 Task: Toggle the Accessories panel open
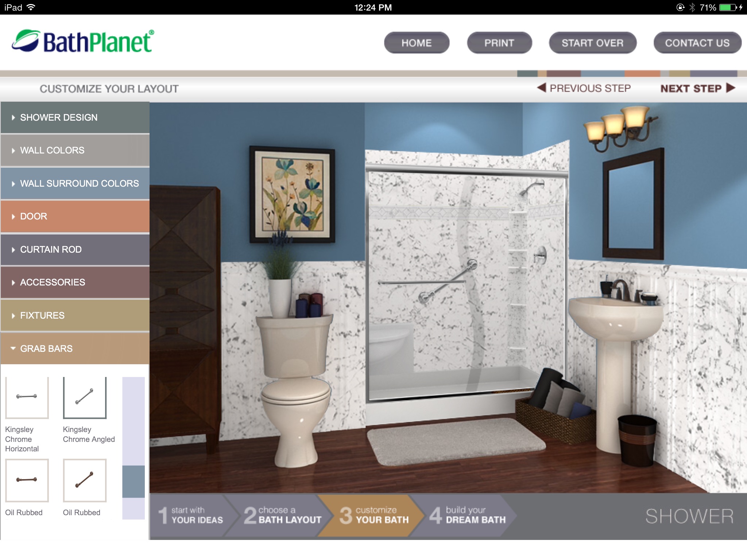pos(75,282)
